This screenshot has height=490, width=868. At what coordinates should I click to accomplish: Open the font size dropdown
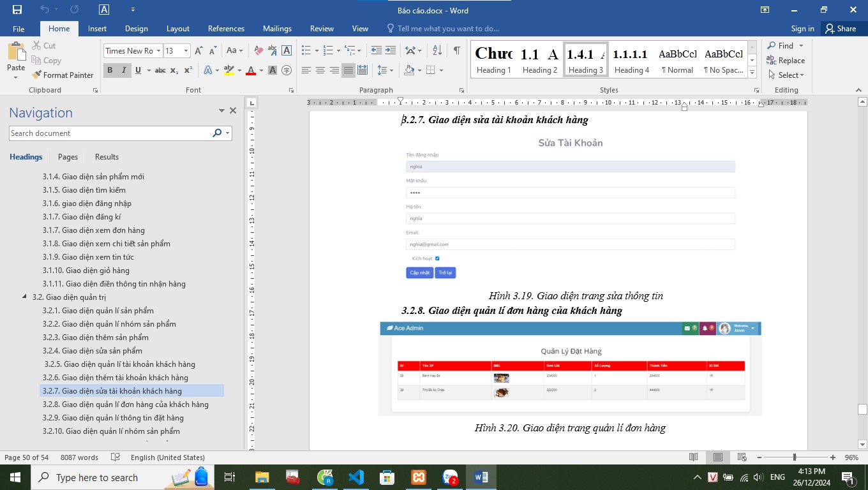click(186, 50)
